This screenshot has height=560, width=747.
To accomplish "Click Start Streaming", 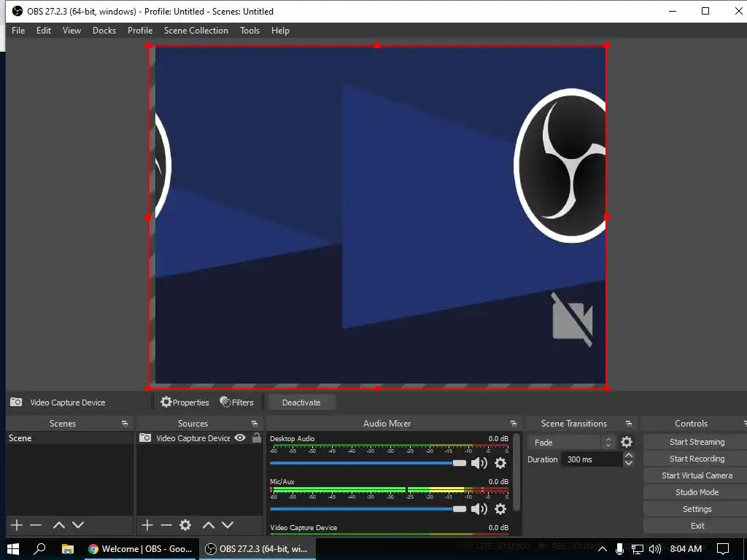I will [x=697, y=442].
